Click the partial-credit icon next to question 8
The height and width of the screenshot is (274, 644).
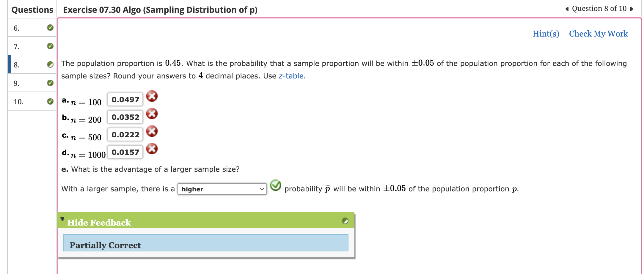(50, 64)
